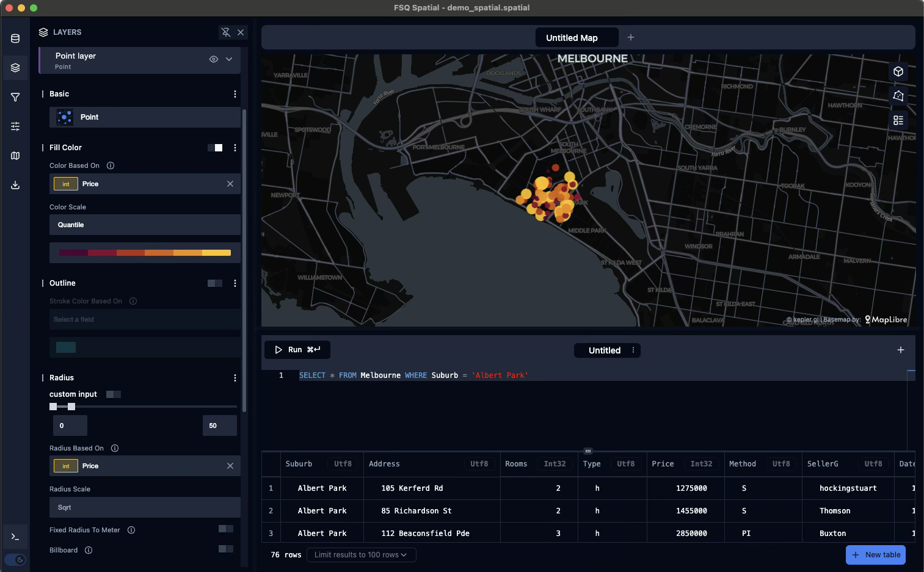Image resolution: width=924 pixels, height=572 pixels.
Task: Open the Quantile color scale dropdown
Action: click(145, 225)
